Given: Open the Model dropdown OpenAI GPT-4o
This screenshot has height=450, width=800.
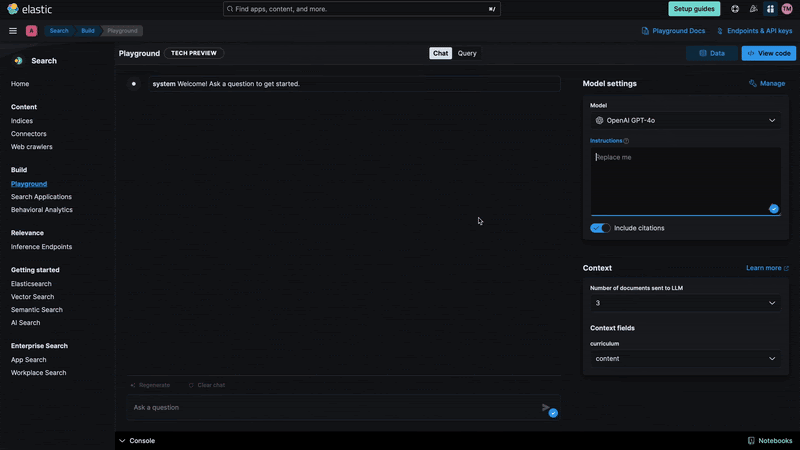Looking at the screenshot, I should tap(685, 120).
